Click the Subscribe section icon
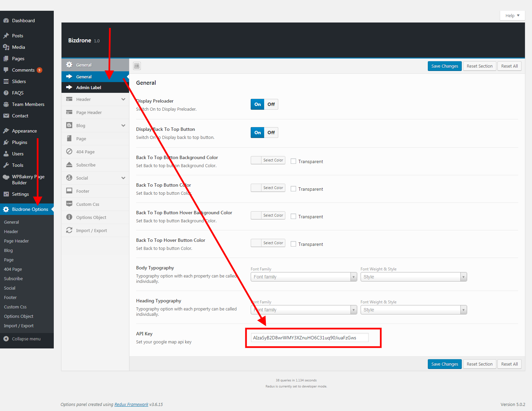Image resolution: width=532 pixels, height=411 pixels. [x=69, y=164]
